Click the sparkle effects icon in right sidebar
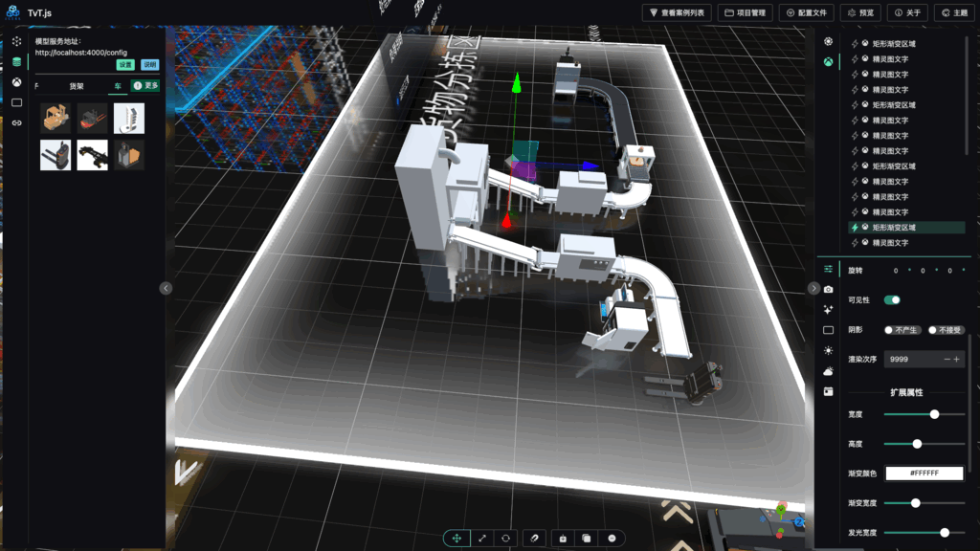Screen dimensions: 980x551 pyautogui.click(x=828, y=310)
